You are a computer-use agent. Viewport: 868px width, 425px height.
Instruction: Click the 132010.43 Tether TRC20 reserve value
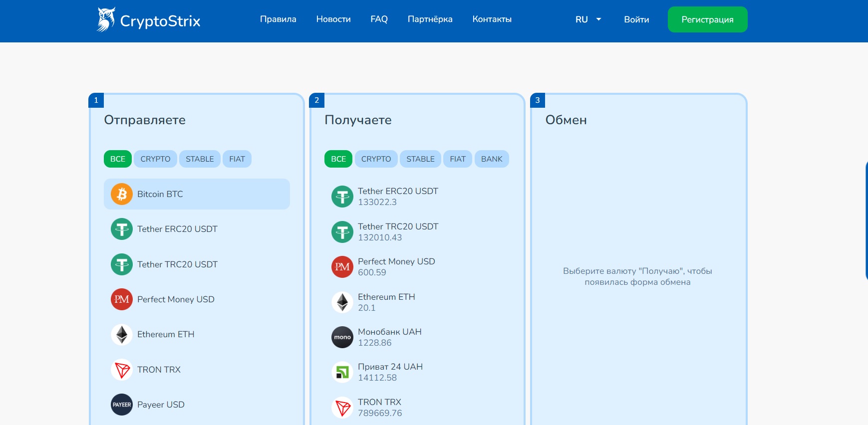click(x=380, y=237)
